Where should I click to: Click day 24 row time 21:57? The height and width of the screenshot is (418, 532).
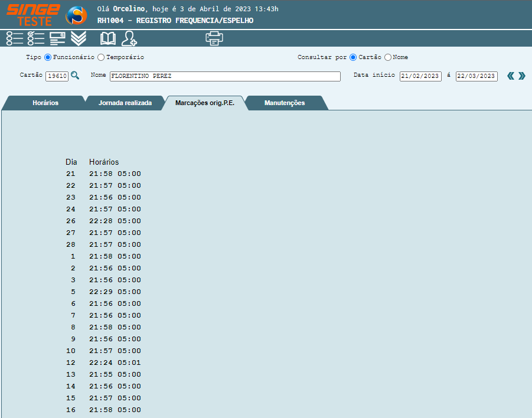point(101,210)
